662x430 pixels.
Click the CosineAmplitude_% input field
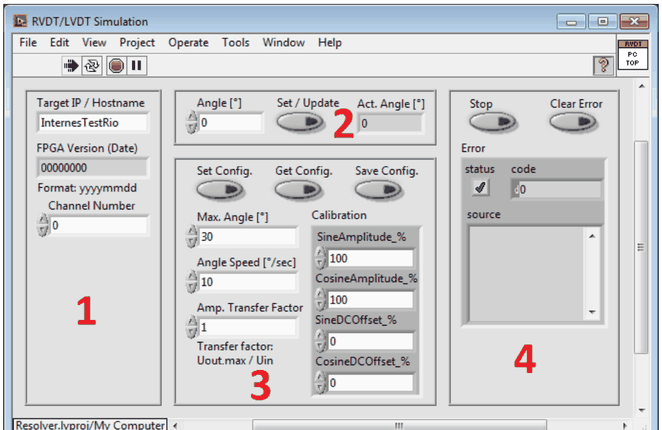tap(371, 299)
